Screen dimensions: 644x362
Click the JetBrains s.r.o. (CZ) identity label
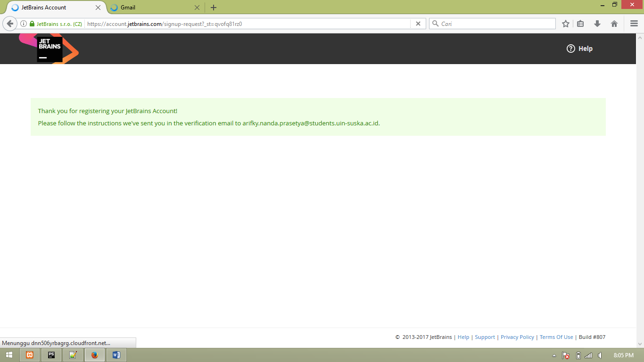tap(59, 24)
